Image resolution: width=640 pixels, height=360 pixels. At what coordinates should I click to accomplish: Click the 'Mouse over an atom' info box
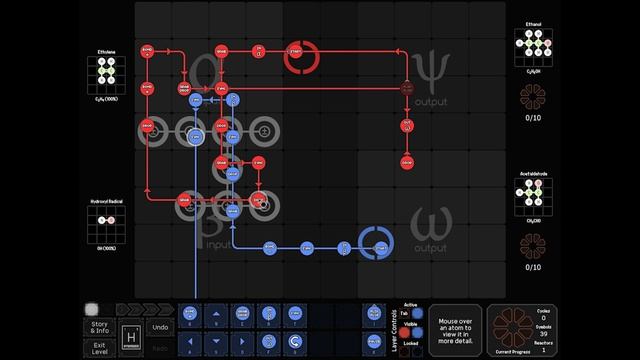click(x=455, y=331)
